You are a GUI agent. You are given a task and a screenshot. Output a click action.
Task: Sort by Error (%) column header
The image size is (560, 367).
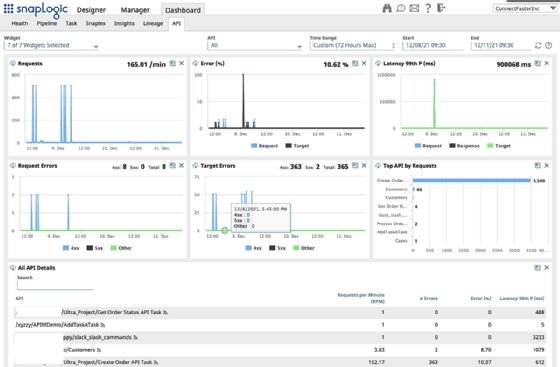(481, 298)
